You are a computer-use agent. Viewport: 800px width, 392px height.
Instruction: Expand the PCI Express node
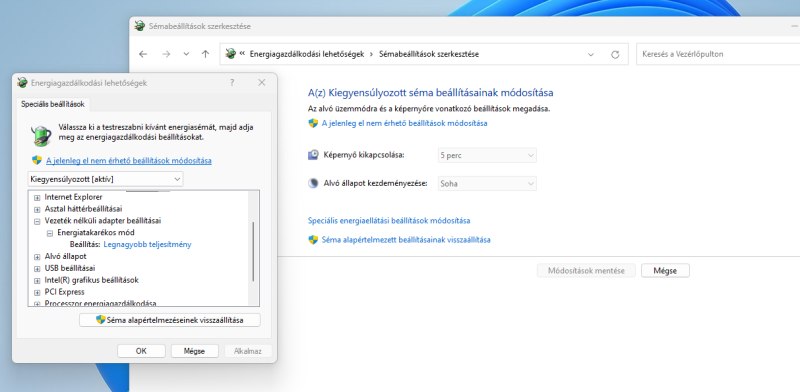click(x=37, y=292)
